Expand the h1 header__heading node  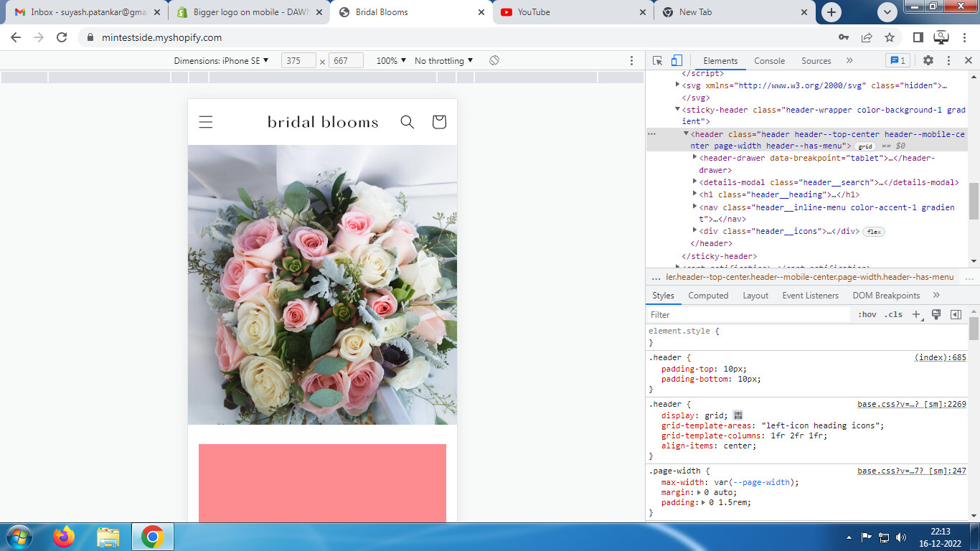[x=694, y=194]
